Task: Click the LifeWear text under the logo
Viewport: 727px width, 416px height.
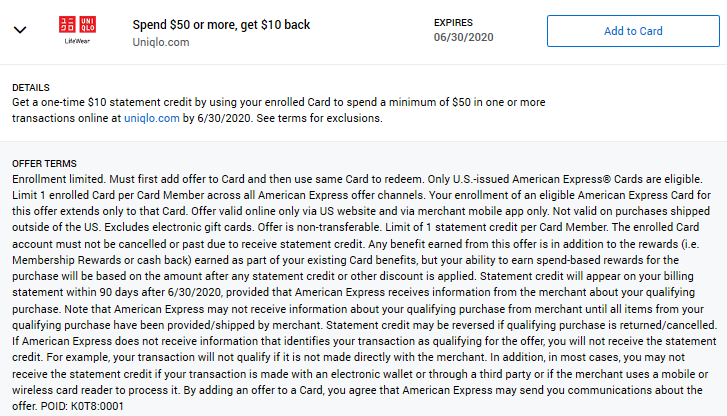Action: 77,41
